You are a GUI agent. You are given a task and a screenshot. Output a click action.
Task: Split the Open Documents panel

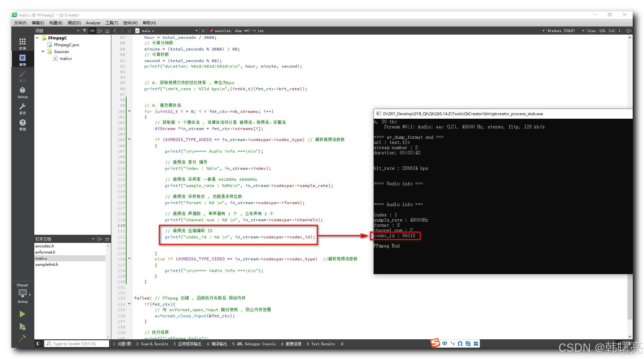click(x=100, y=239)
